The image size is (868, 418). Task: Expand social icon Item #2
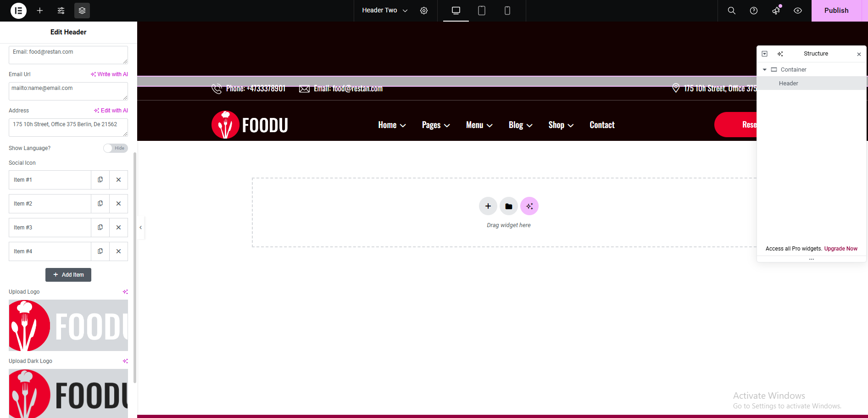(50, 204)
